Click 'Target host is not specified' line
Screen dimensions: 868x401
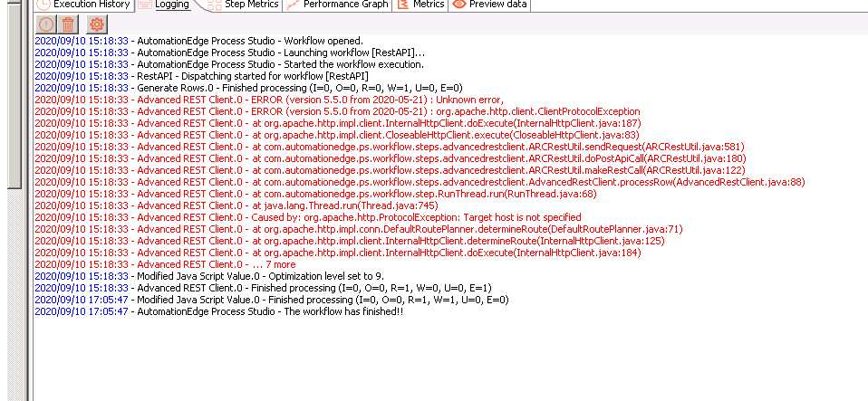[x=308, y=217]
